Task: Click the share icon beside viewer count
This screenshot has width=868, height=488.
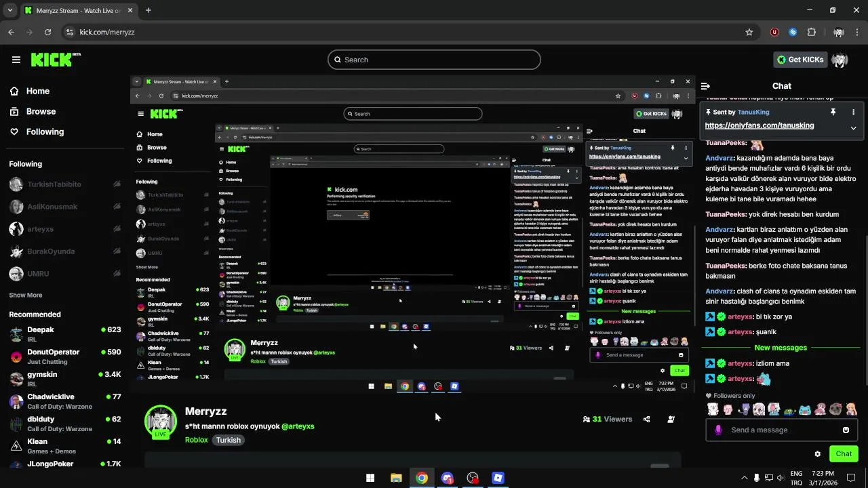Action: click(646, 419)
